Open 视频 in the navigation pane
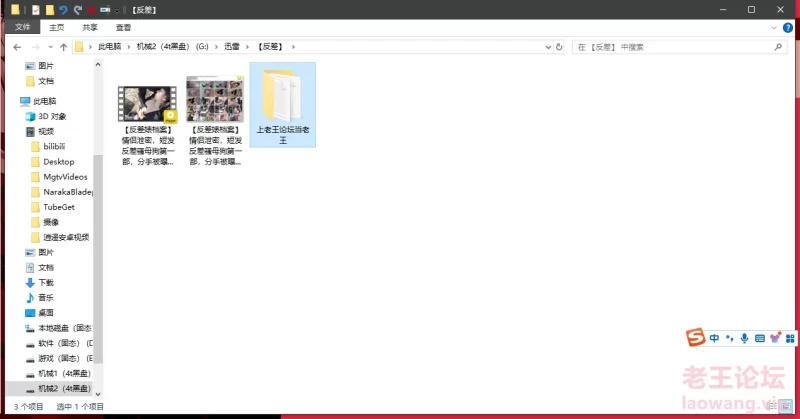Viewport: 800px width, 419px height. pyautogui.click(x=39, y=131)
